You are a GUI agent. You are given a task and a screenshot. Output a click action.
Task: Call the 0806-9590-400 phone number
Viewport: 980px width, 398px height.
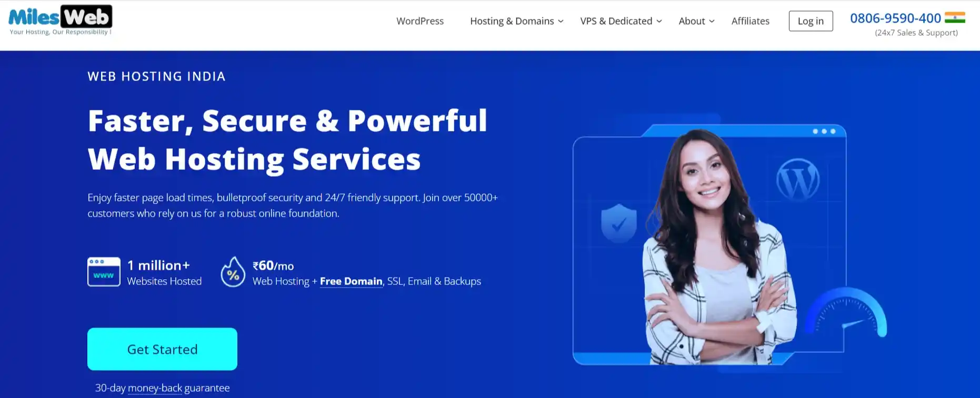click(x=895, y=18)
